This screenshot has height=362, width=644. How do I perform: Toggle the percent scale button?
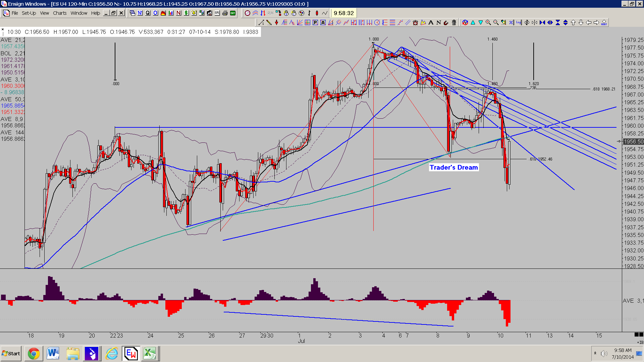coord(512,22)
